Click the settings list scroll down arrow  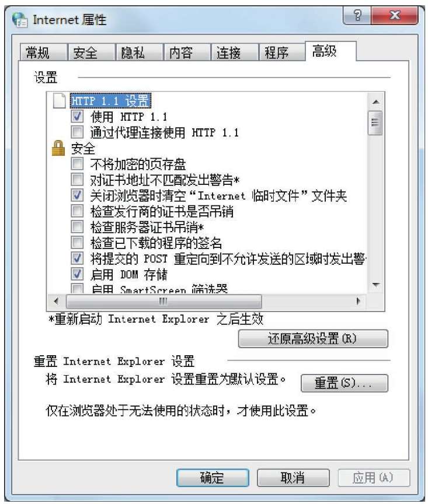coord(375,285)
